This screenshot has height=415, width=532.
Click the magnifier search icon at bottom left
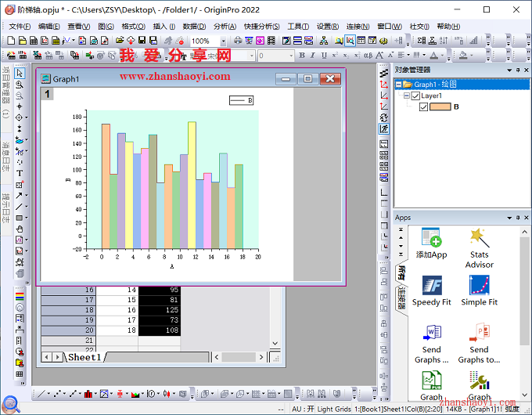[x=10, y=404]
